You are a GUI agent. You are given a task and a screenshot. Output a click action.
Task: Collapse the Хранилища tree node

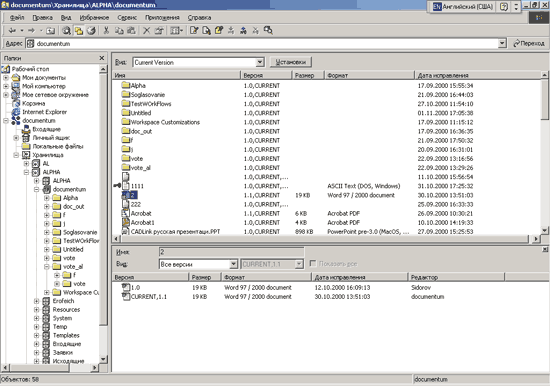coord(16,155)
